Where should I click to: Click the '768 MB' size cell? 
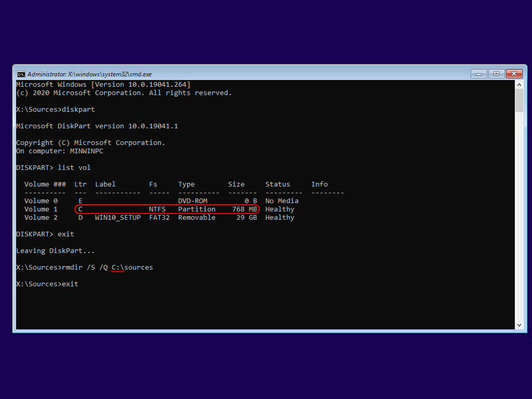245,209
